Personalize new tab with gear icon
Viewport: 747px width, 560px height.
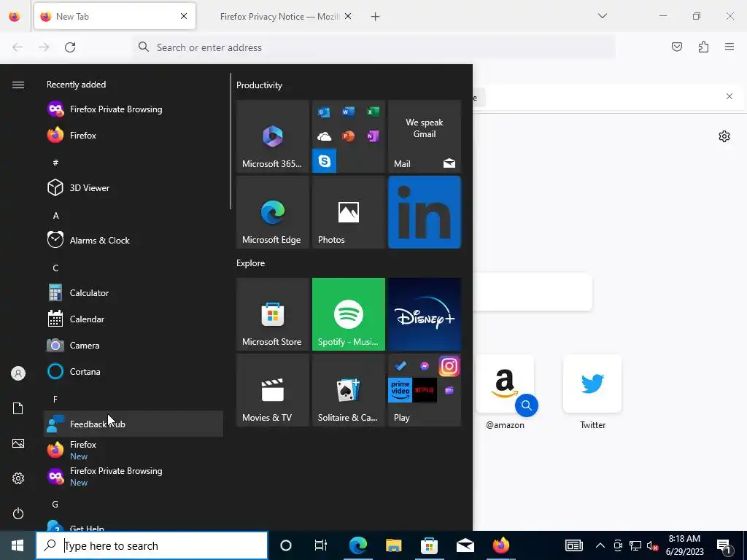tap(724, 136)
